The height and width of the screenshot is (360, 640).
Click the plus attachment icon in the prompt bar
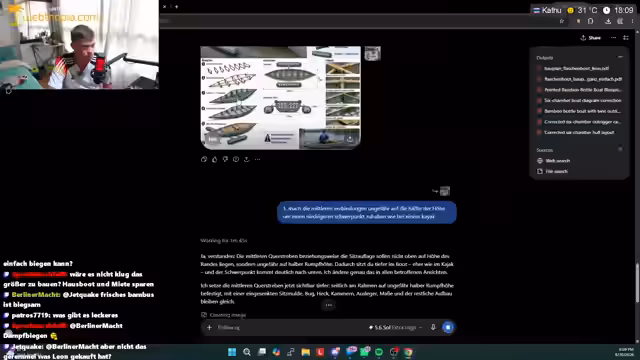click(x=209, y=327)
